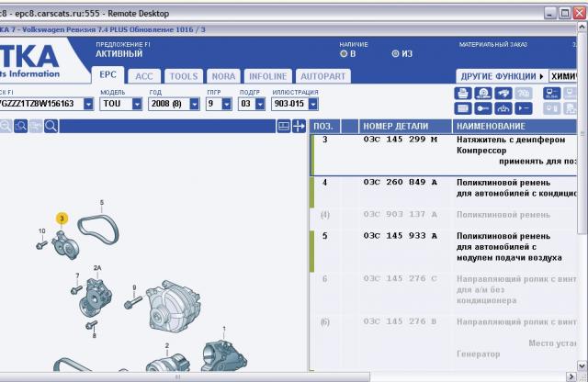Open the VIN number dropdown

click(88, 104)
